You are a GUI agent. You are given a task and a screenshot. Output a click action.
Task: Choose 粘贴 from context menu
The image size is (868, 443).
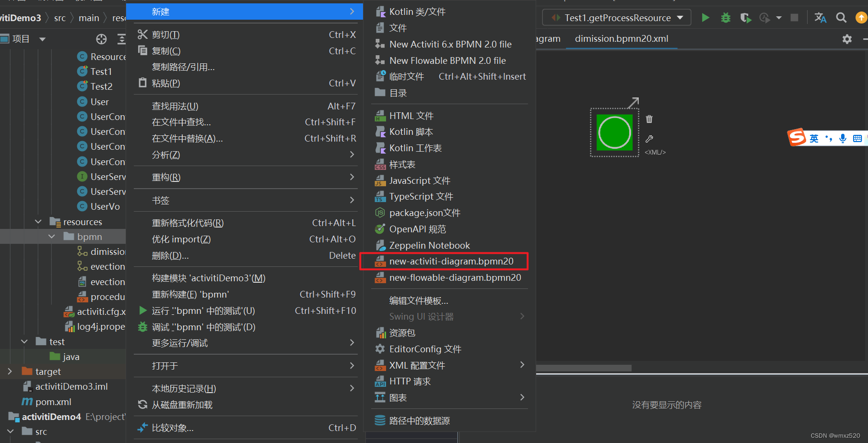click(245, 83)
